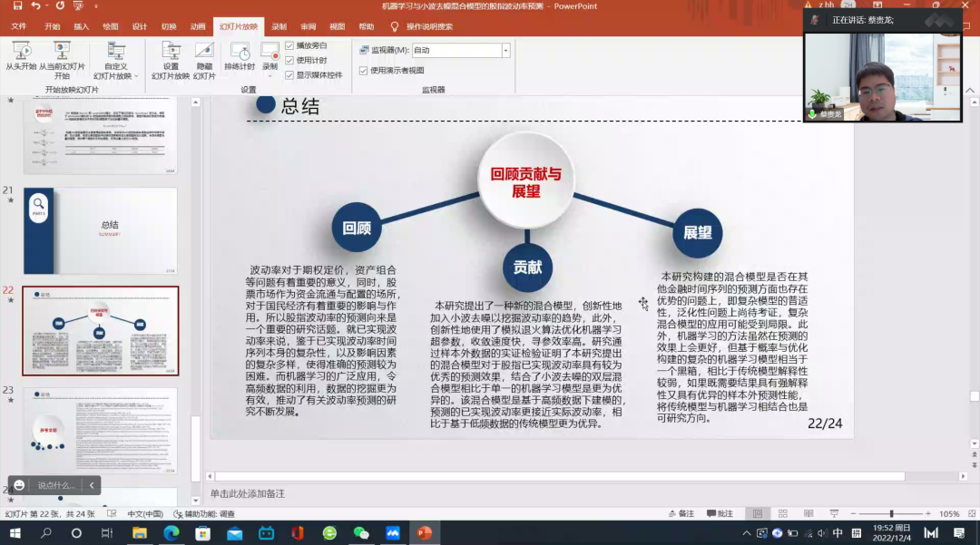This screenshot has width=980, height=545.
Task: Click 单击此处添加备注 notes area
Action: pyautogui.click(x=248, y=494)
